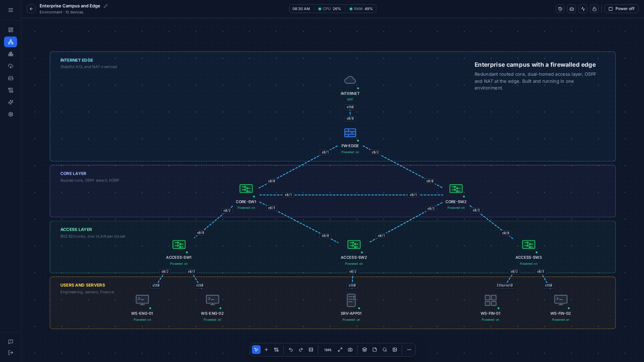Click the 104% zoom level

(328, 350)
